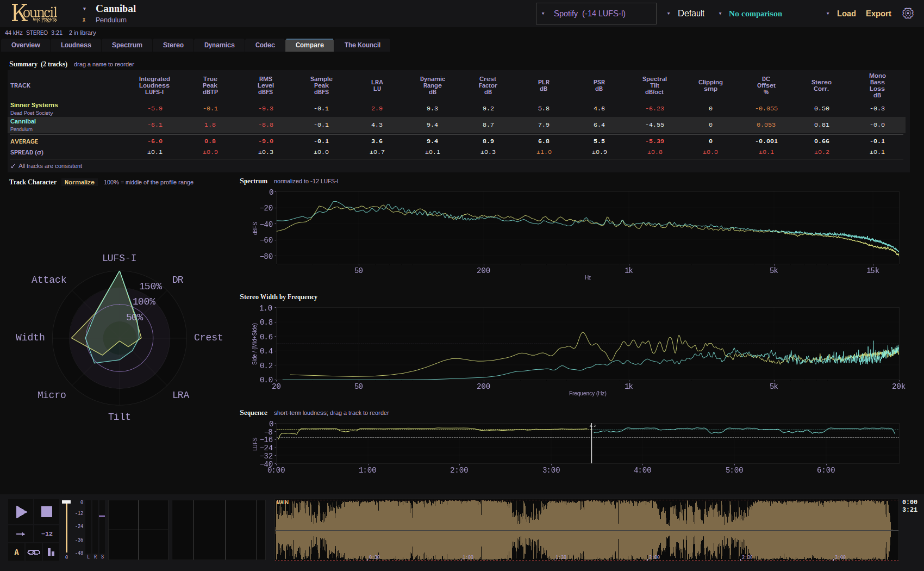Select the Cannibal track in the summary table
924x571 pixels.
pos(457,125)
